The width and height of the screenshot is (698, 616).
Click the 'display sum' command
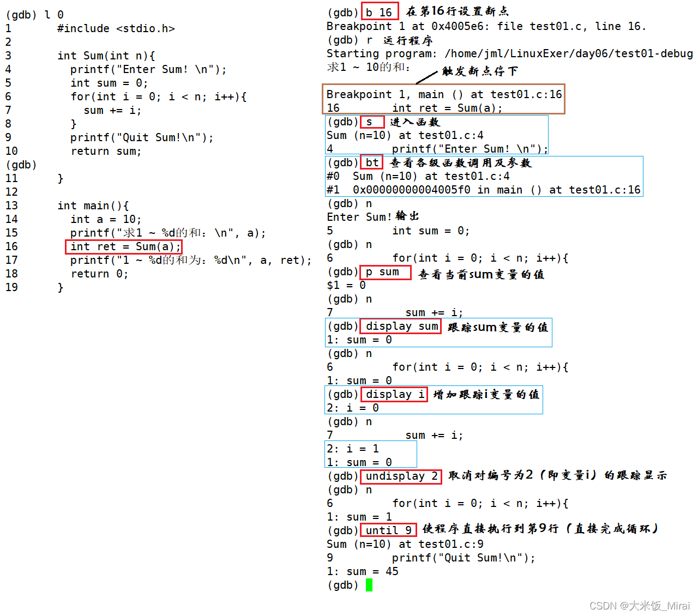pyautogui.click(x=402, y=326)
